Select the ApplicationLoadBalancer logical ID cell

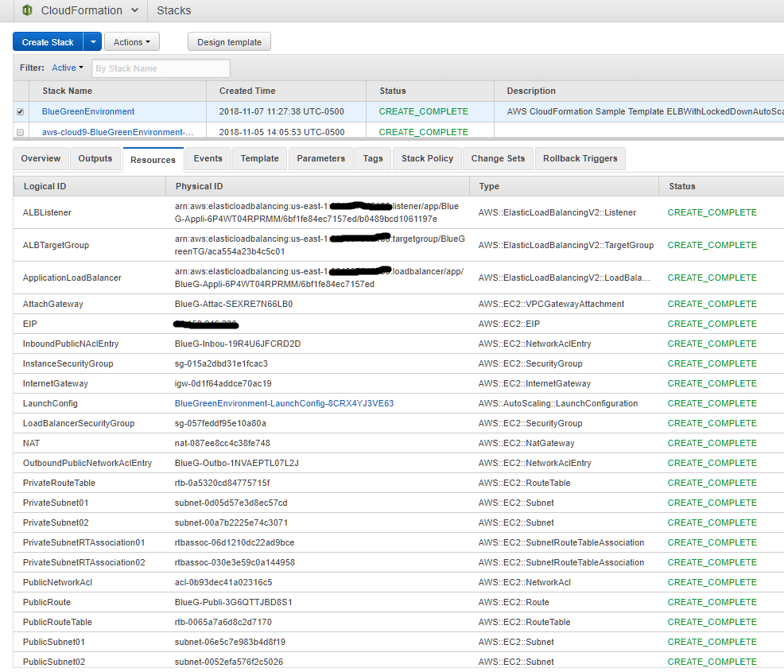(x=72, y=278)
